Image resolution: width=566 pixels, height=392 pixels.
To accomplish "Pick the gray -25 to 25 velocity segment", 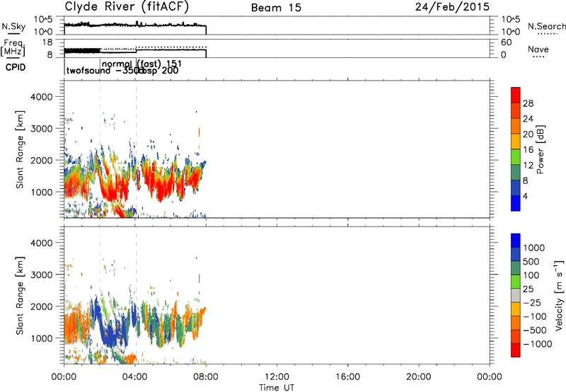I will pos(516,296).
